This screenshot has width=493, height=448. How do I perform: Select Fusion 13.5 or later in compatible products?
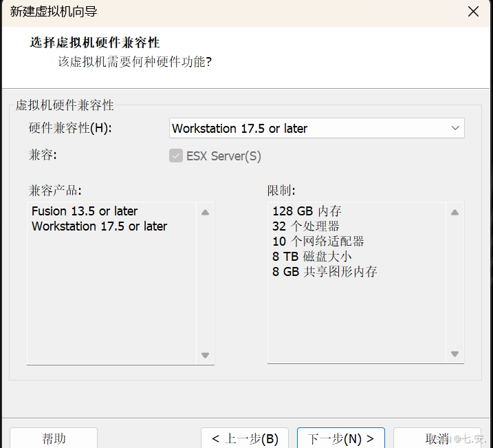coord(85,211)
